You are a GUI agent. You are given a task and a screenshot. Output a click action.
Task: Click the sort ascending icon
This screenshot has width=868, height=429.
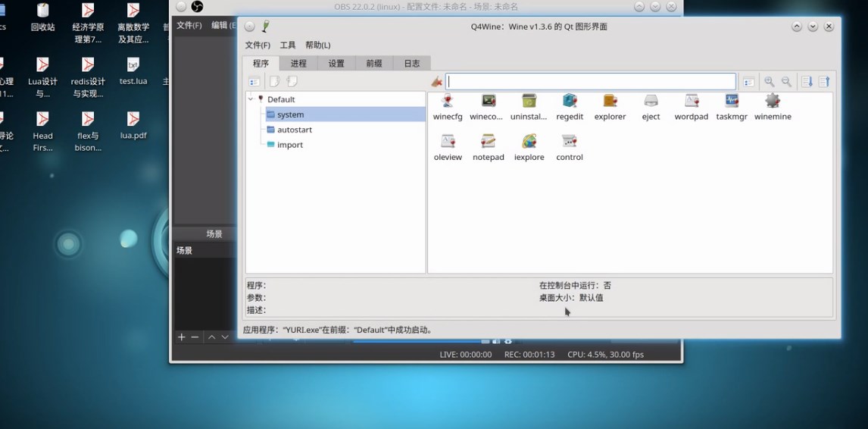click(824, 82)
